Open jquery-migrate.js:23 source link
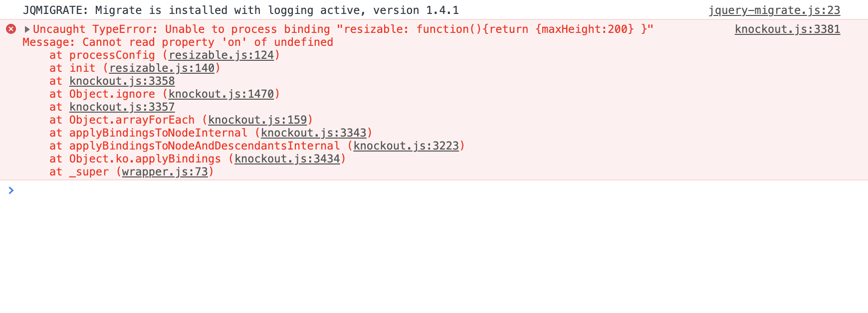This screenshot has width=868, height=313. (775, 10)
